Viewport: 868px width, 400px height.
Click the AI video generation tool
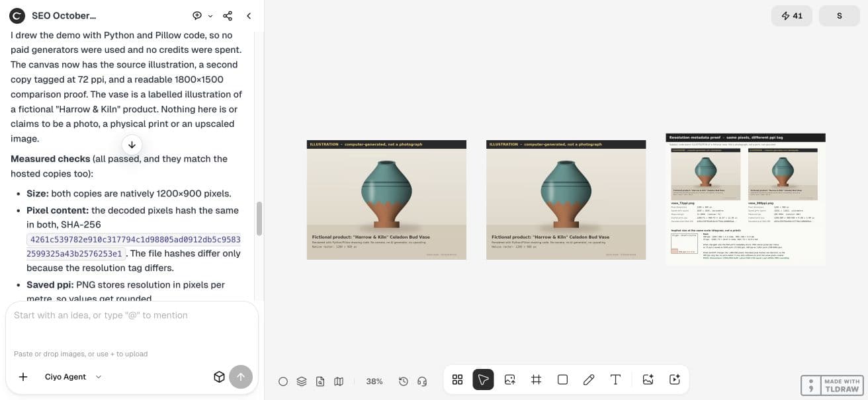675,380
